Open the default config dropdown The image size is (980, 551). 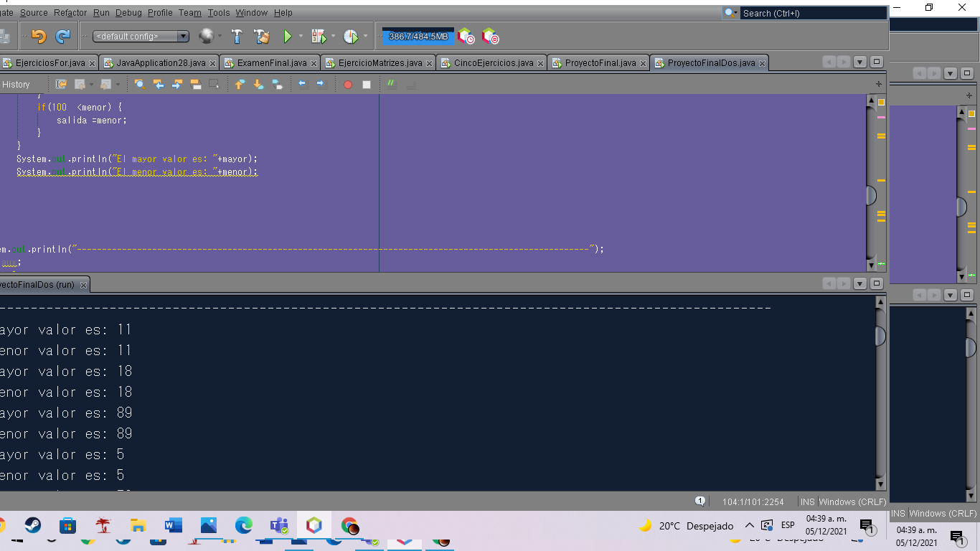[141, 36]
